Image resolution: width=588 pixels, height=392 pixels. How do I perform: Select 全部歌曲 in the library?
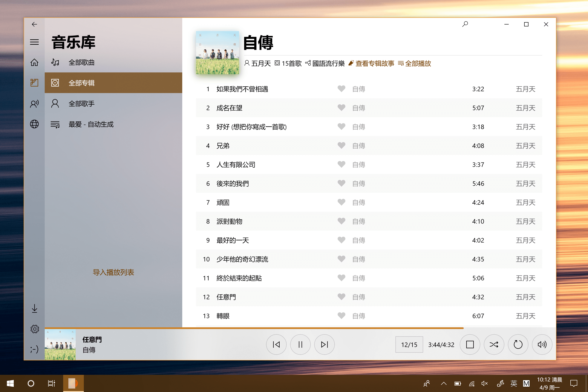[x=113, y=62]
